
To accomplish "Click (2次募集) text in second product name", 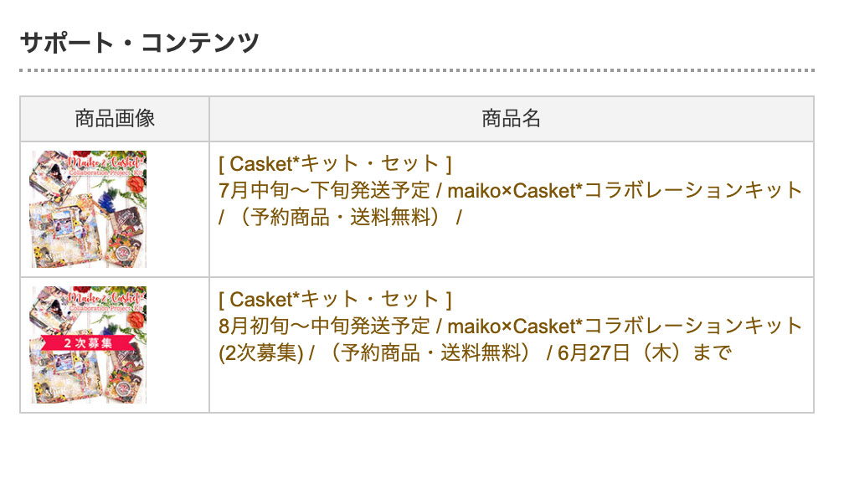I will coord(260,353).
